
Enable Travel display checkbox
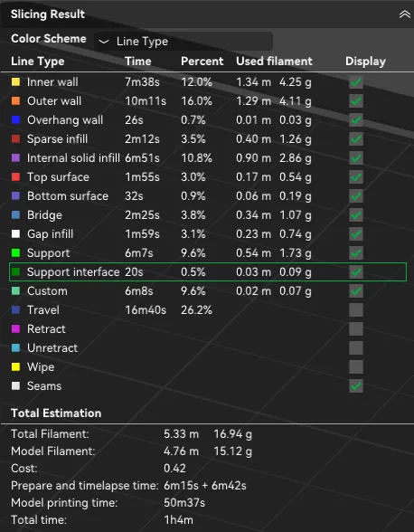click(x=356, y=309)
